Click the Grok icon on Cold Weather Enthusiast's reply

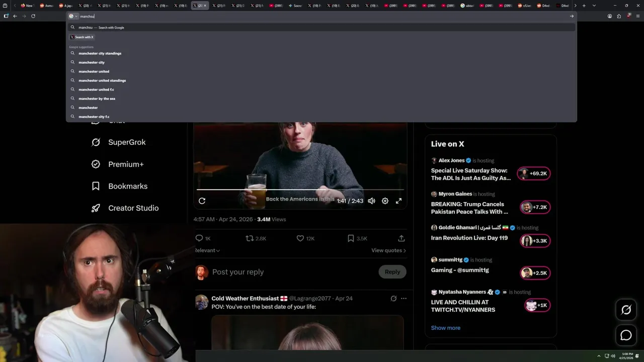click(393, 298)
